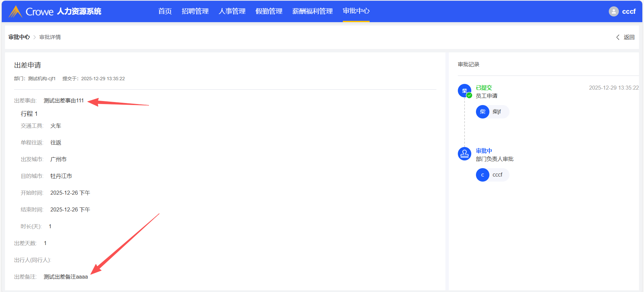Click the 部门负责人审批 step text

495,159
